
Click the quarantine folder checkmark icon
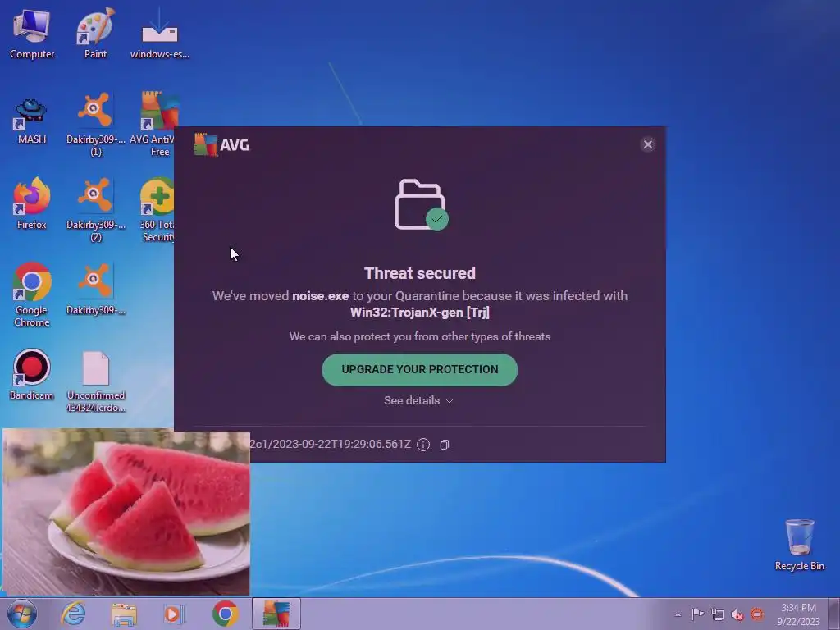pyautogui.click(x=421, y=204)
